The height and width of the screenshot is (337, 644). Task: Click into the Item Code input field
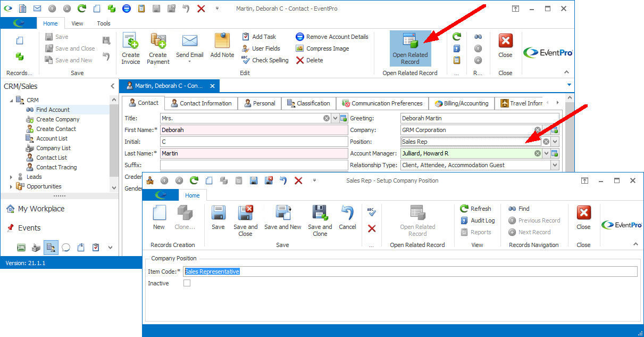(410, 272)
